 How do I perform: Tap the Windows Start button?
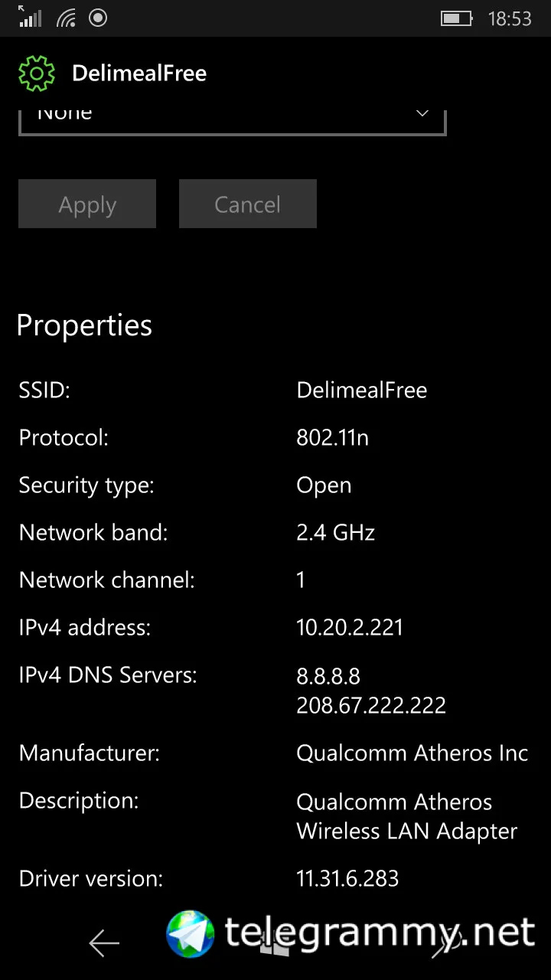coord(274,943)
